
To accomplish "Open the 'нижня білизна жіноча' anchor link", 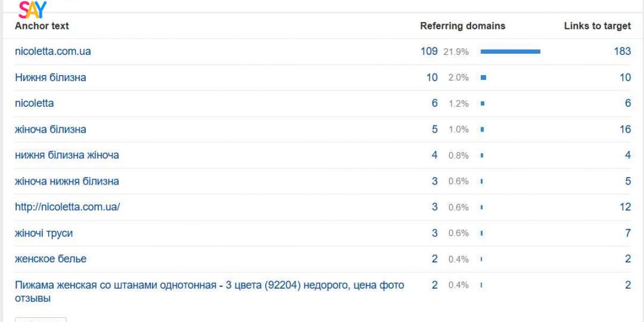I will coord(67,155).
